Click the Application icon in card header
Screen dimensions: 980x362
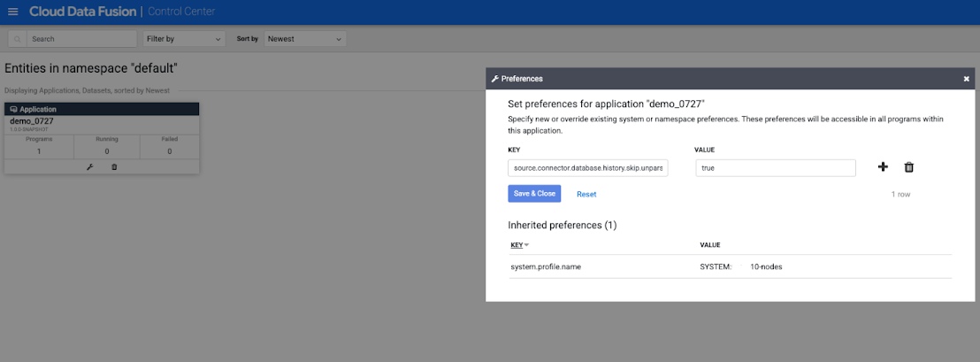point(13,109)
